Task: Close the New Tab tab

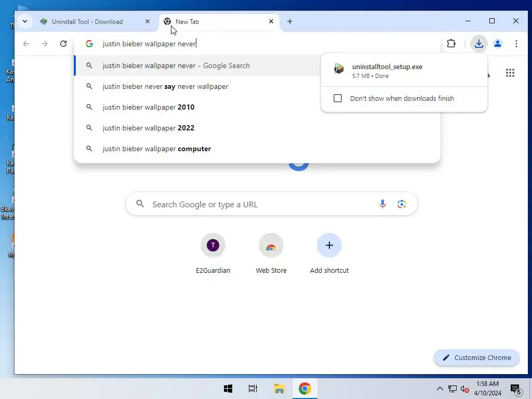Action: (x=271, y=21)
